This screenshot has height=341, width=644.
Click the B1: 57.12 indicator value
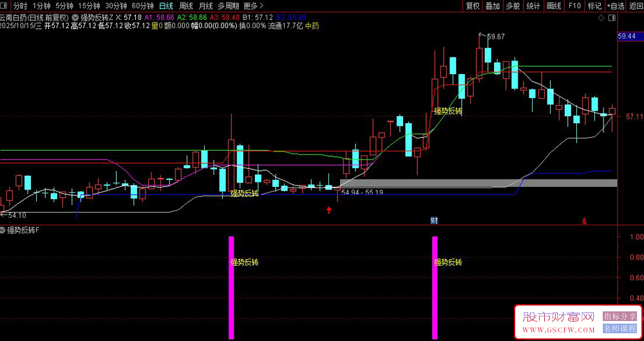[258, 17]
